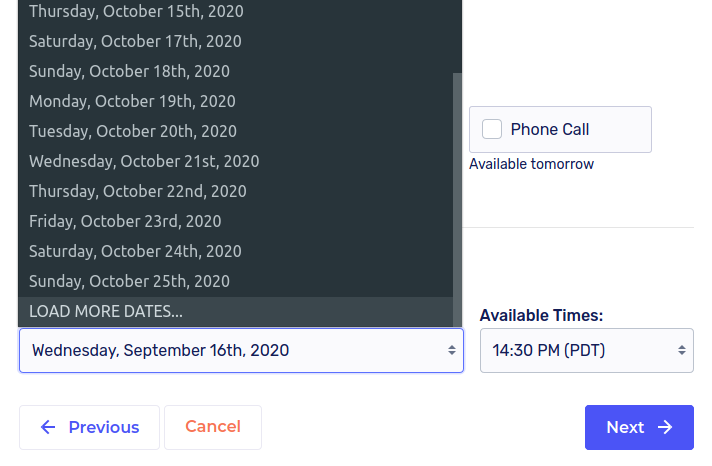712x466 pixels.
Task: Click the Cancel button
Action: pyautogui.click(x=213, y=427)
